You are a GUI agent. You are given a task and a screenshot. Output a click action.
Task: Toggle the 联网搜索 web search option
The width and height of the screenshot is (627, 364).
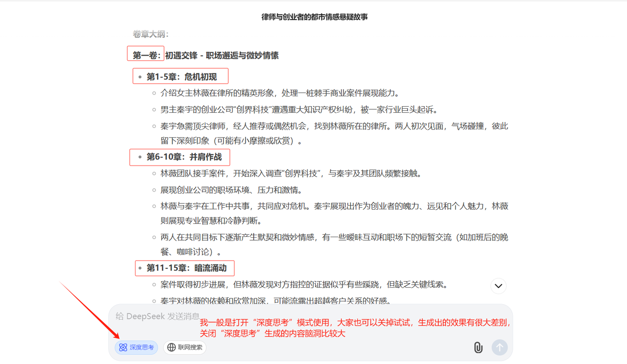pyautogui.click(x=185, y=347)
